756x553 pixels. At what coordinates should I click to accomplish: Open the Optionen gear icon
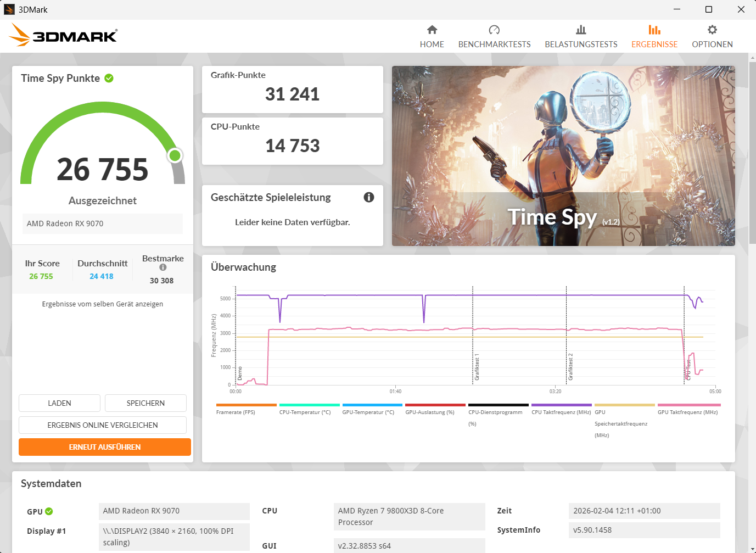pos(712,30)
